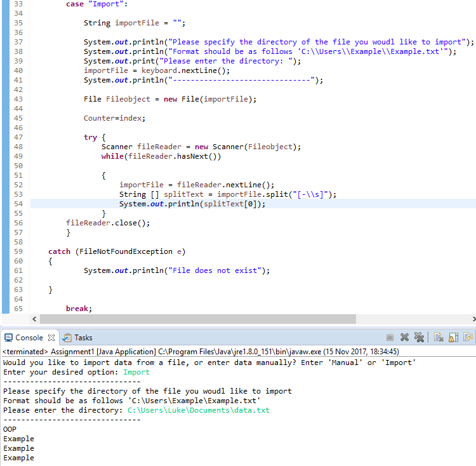The width and height of the screenshot is (476, 466).
Task: Click the 'try {' keyword line
Action: [x=95, y=137]
